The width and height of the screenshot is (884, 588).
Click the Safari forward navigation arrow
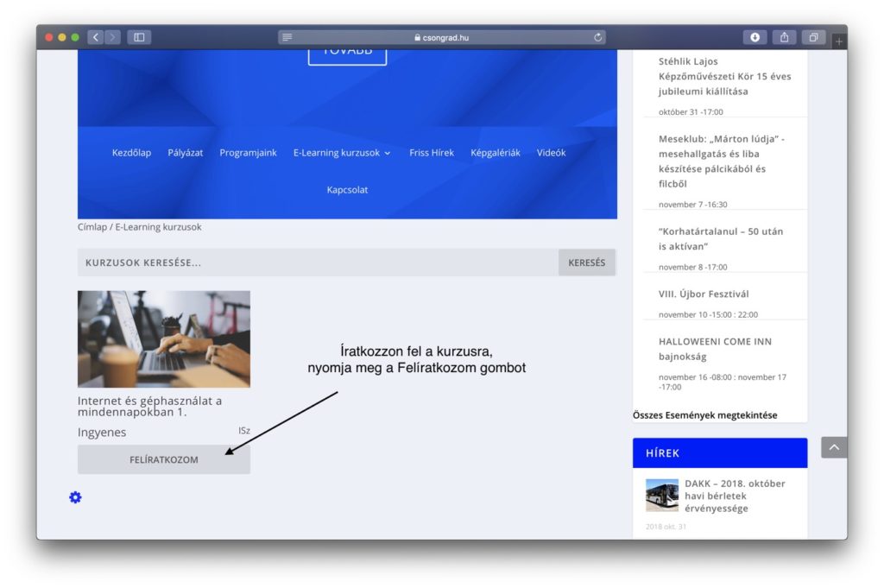tap(112, 37)
